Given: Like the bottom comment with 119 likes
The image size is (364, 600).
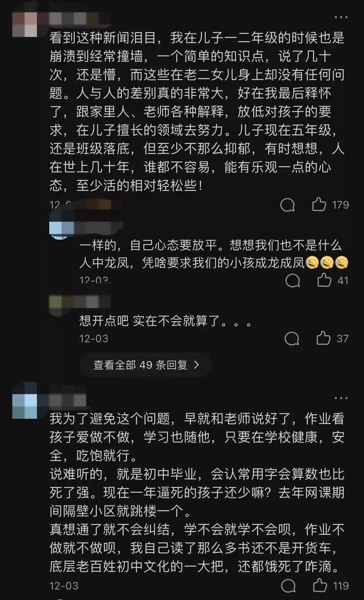Looking at the screenshot, I should click(x=320, y=585).
